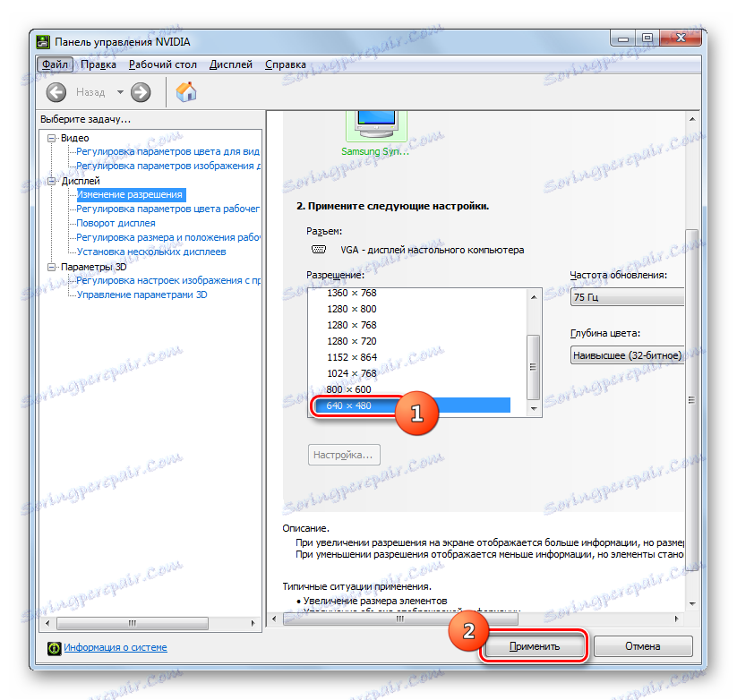Open Регулировка параметров цвета рабочего стола
The width and height of the screenshot is (737, 700).
coord(167,209)
